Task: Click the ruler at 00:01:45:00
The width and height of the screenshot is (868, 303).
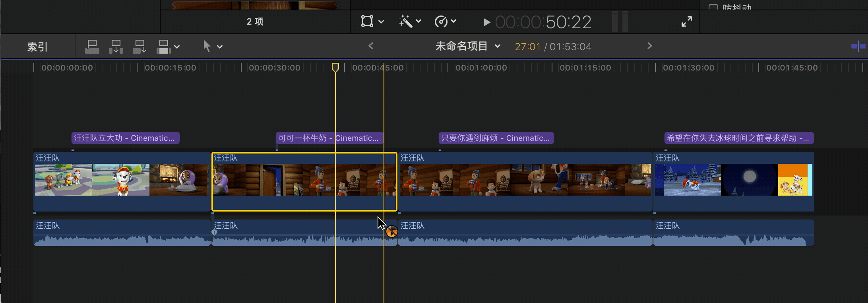Action: point(792,68)
